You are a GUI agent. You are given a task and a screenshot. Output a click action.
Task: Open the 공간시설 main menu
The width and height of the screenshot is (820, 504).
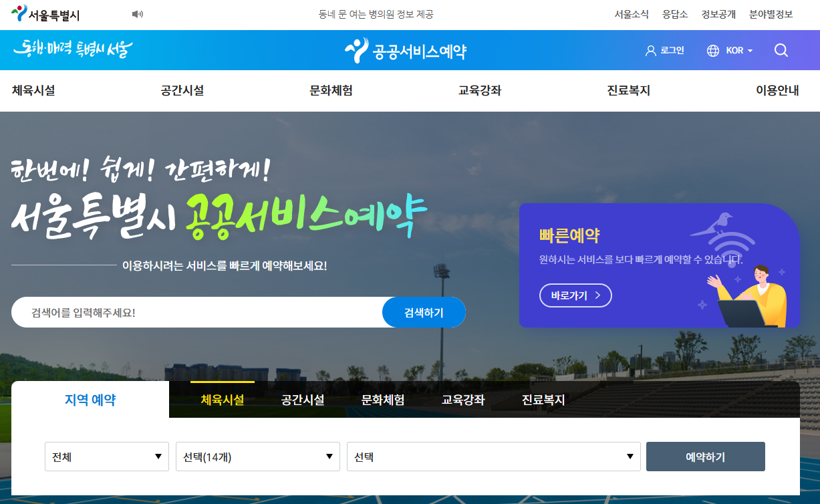coord(182,90)
